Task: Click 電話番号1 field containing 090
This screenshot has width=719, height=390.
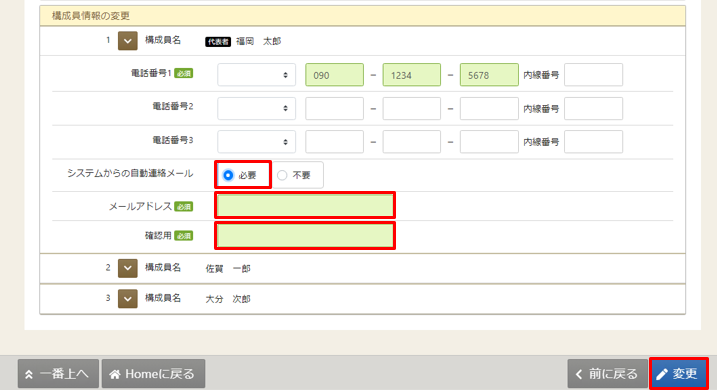Action: point(334,75)
